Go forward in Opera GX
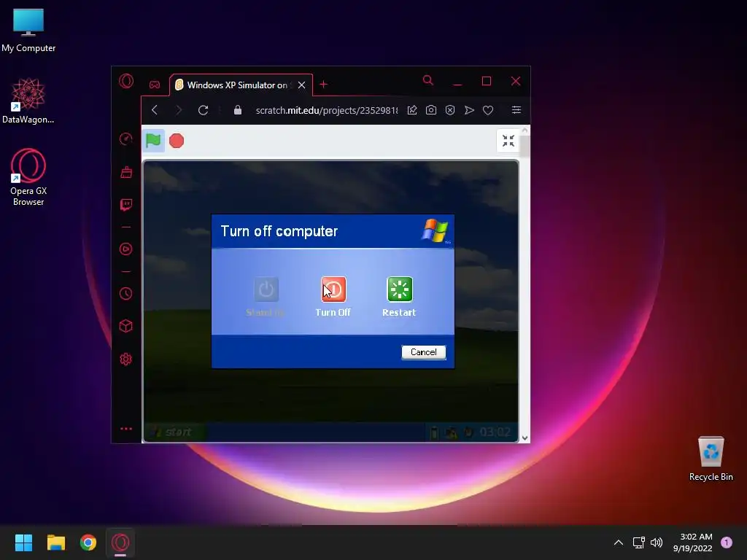This screenshot has width=747, height=560. click(x=179, y=110)
